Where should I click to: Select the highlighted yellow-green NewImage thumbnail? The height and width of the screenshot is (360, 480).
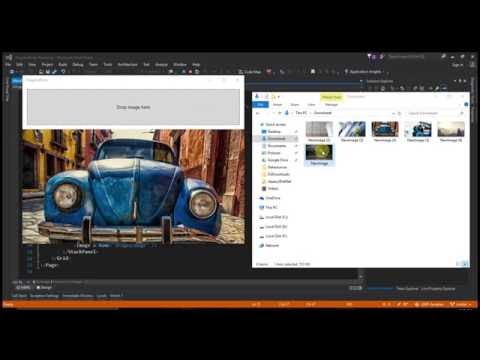click(319, 155)
